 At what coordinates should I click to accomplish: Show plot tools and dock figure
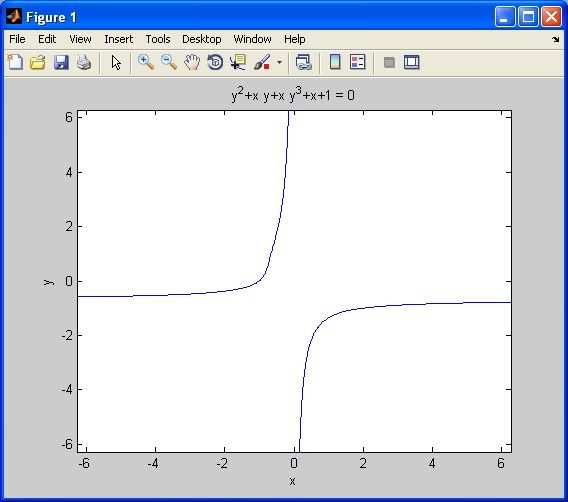[412, 62]
